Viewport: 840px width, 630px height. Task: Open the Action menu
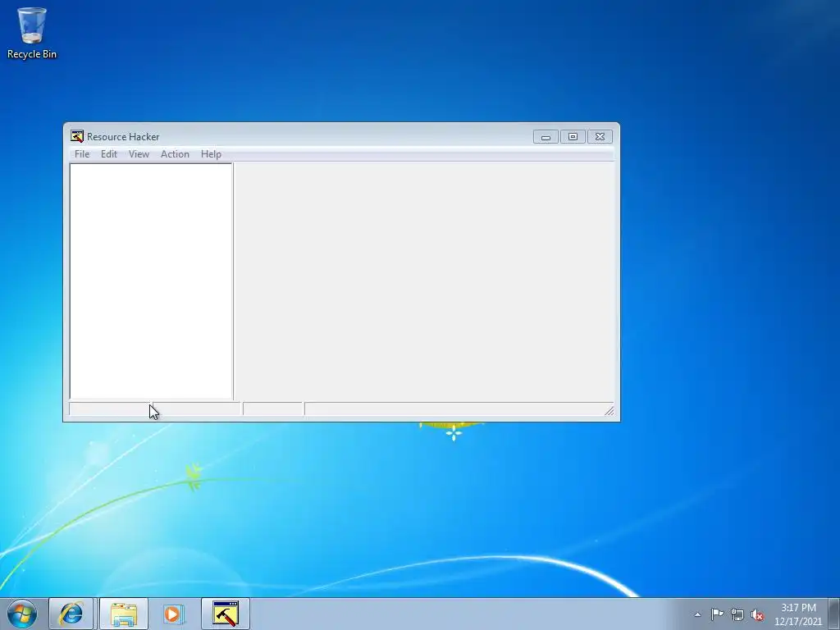(175, 154)
